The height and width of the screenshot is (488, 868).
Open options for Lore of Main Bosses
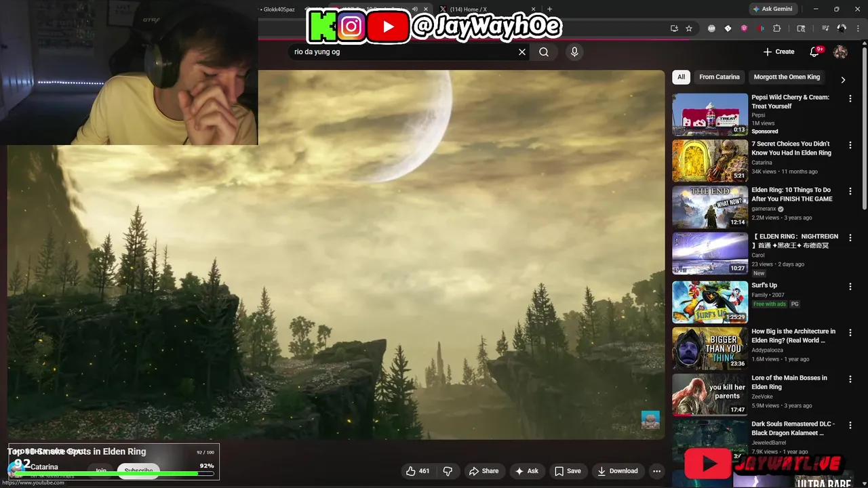(x=850, y=379)
